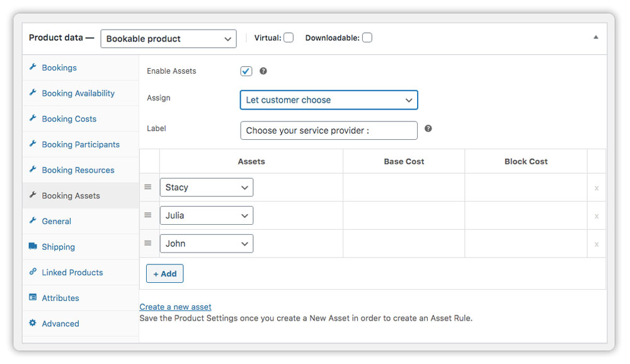Open the Julia asset dropdown
Screen dimensions: 630x364
[207, 215]
